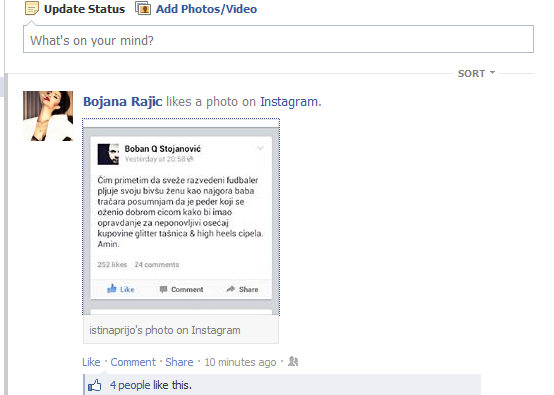Select the Like label in the embedded post
This screenshot has height=395, width=554.
[127, 289]
